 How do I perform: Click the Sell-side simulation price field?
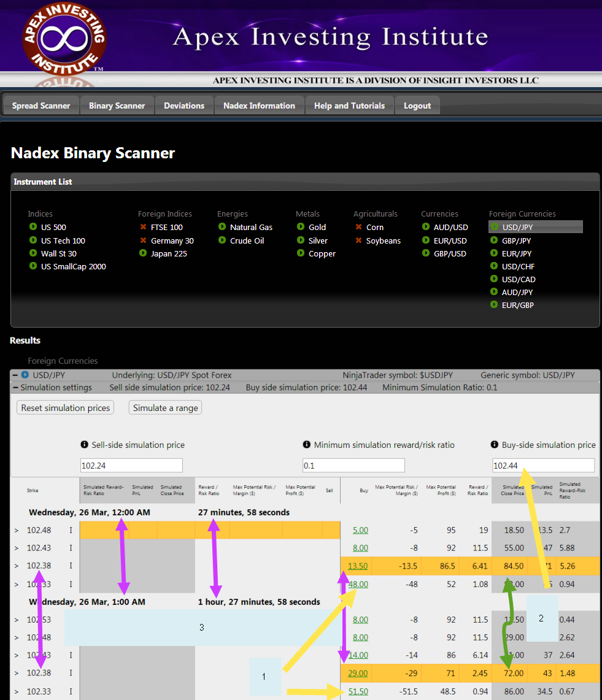131,465
